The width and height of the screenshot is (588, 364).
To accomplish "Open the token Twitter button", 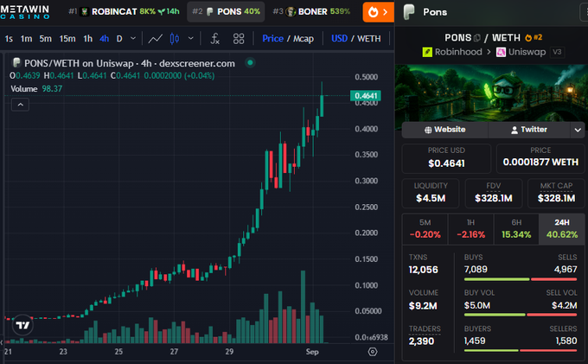I will [x=528, y=130].
